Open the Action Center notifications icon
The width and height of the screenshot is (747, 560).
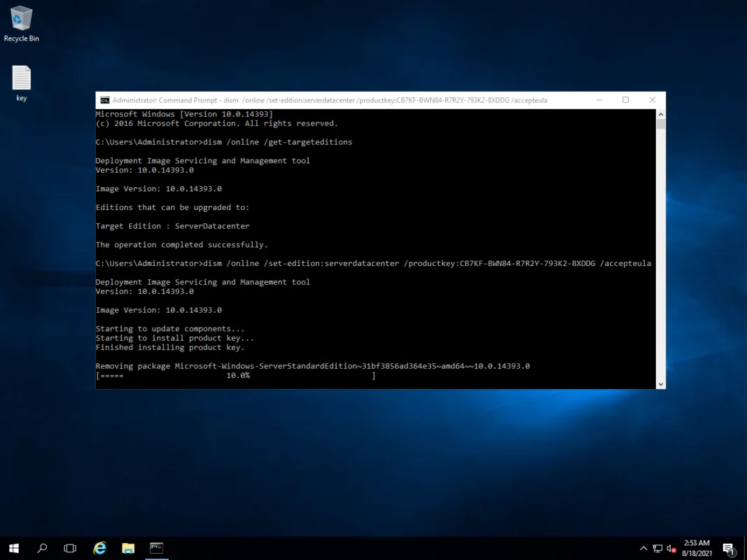point(728,548)
